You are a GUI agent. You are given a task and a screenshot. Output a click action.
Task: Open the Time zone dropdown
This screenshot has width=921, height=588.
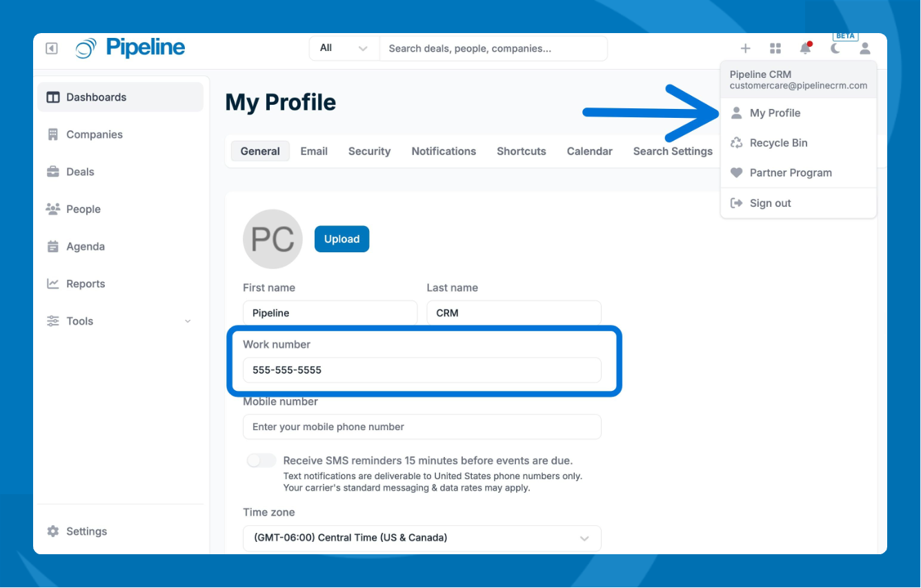pos(422,538)
